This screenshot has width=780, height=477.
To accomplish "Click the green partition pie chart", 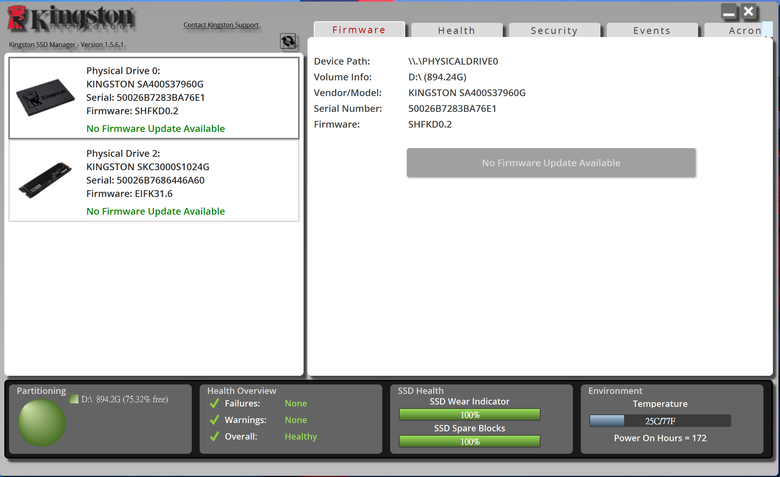I will (x=42, y=422).
